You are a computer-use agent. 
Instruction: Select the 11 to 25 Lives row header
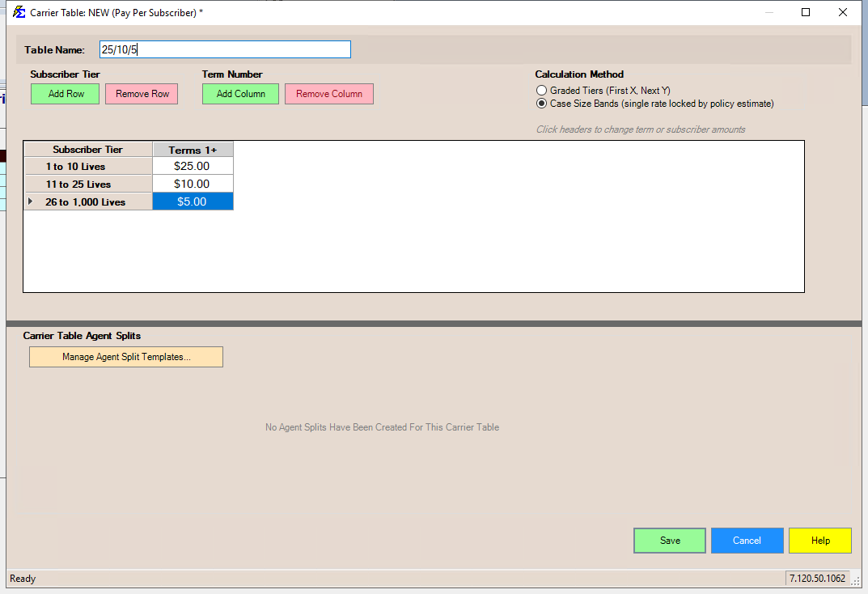click(87, 185)
